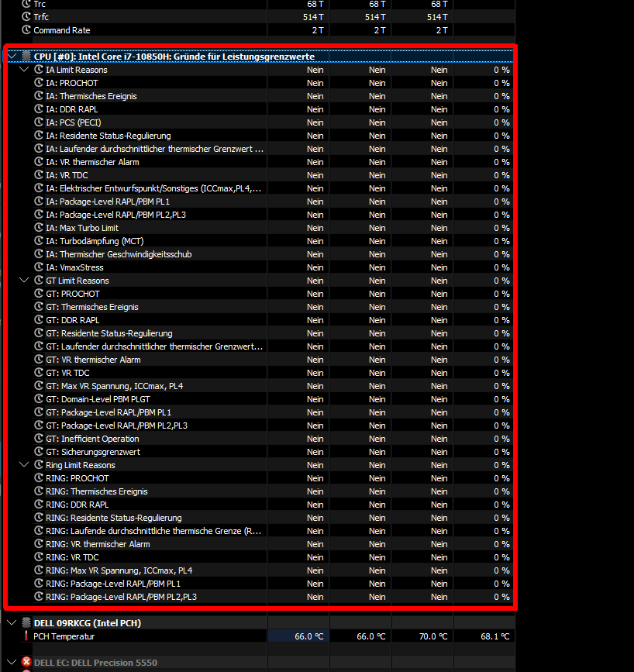Click the clock icon beside IA Limit Reasons
Viewport: 634px width, 672px height.
pos(39,70)
